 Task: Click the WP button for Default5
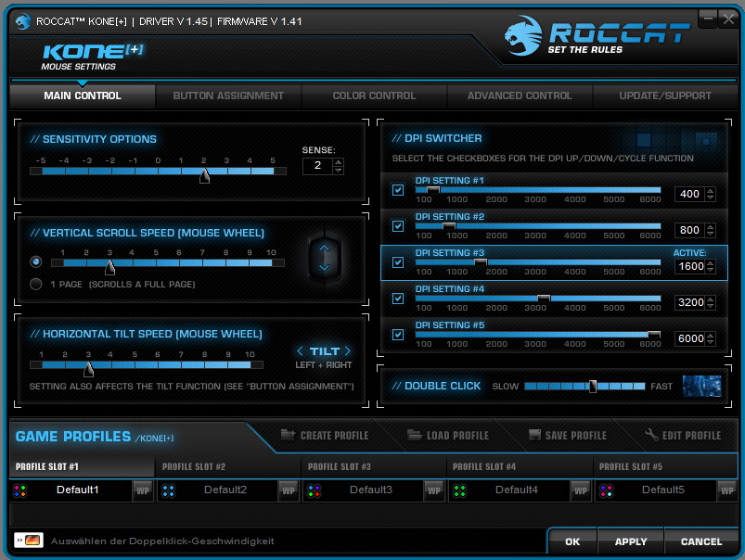[x=726, y=490]
